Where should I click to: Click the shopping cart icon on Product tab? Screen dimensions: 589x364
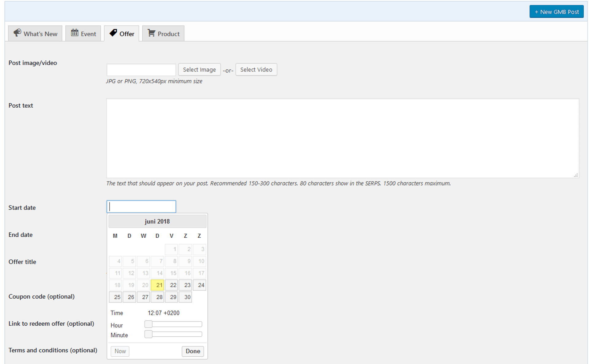(x=151, y=33)
